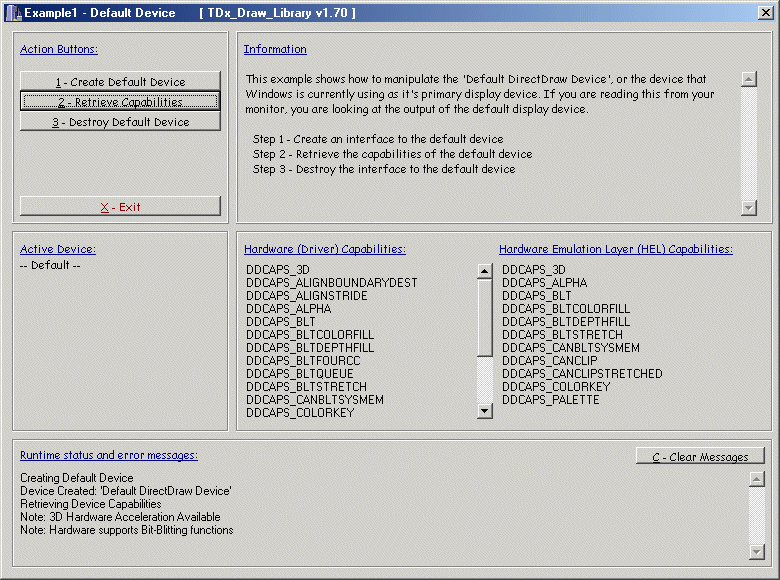Click the Hardware Capabilities list scrollbar thumb
This screenshot has width=780, height=580.
click(x=485, y=315)
